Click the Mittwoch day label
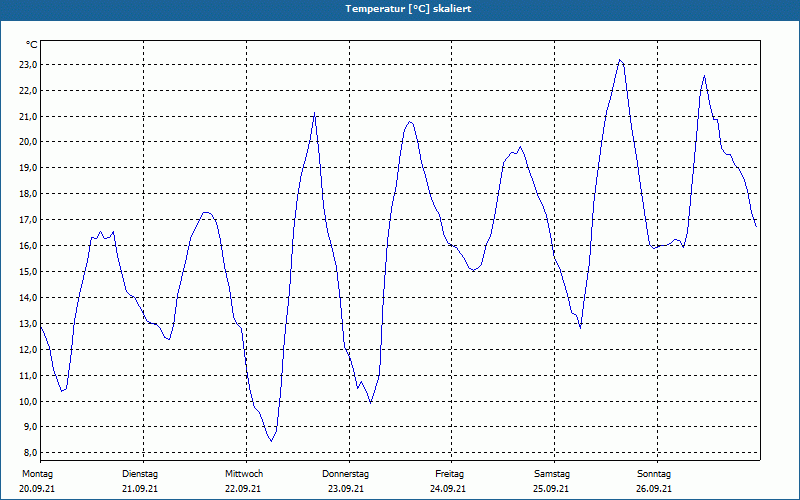This screenshot has width=800, height=500. [244, 474]
